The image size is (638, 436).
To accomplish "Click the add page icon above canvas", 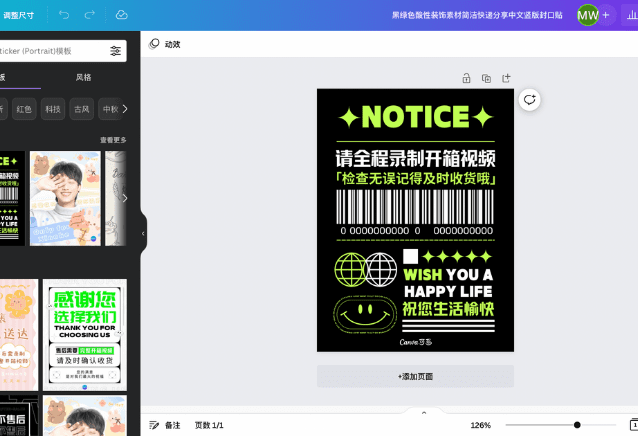I will pos(506,78).
